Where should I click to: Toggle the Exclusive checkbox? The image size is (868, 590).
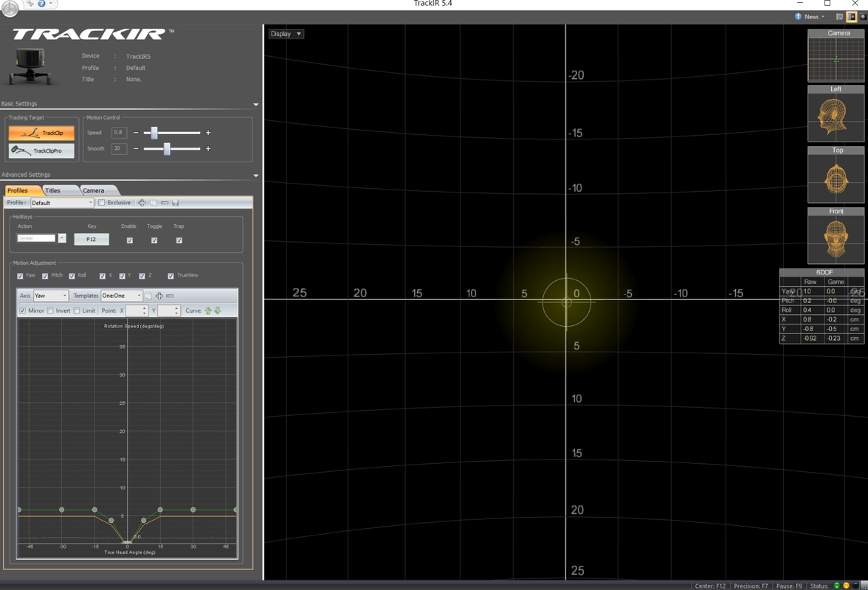pos(101,203)
